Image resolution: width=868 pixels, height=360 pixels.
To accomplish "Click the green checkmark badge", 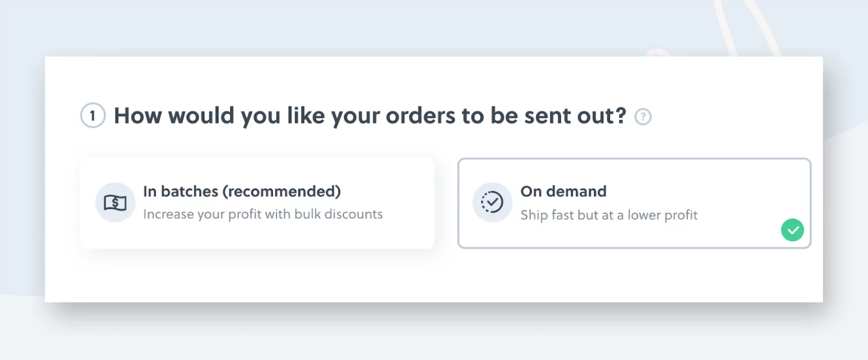I will click(x=792, y=230).
